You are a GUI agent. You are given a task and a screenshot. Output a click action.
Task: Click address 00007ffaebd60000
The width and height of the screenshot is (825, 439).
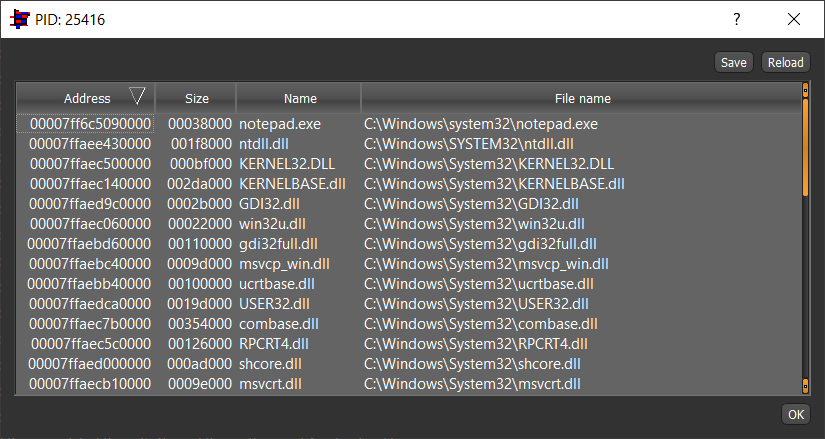tap(89, 244)
